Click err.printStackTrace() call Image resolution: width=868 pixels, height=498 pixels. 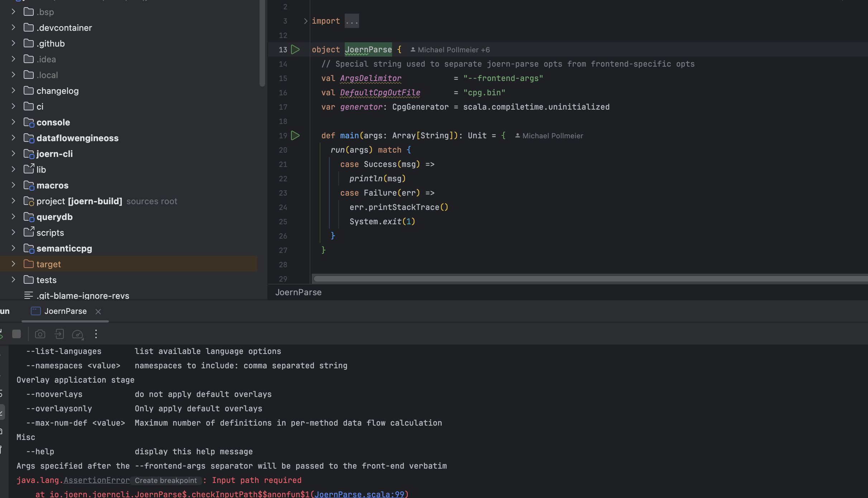point(399,207)
